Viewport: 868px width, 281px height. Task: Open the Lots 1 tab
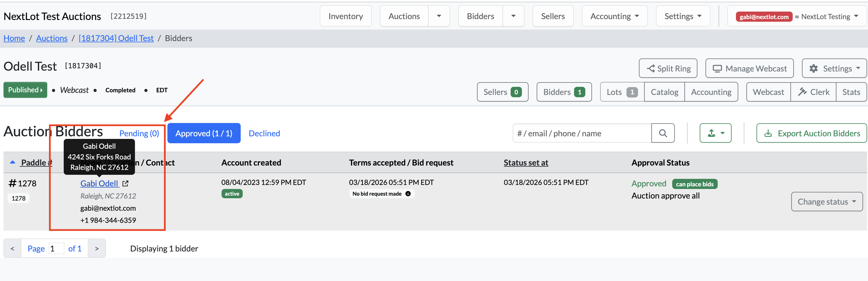tap(622, 92)
